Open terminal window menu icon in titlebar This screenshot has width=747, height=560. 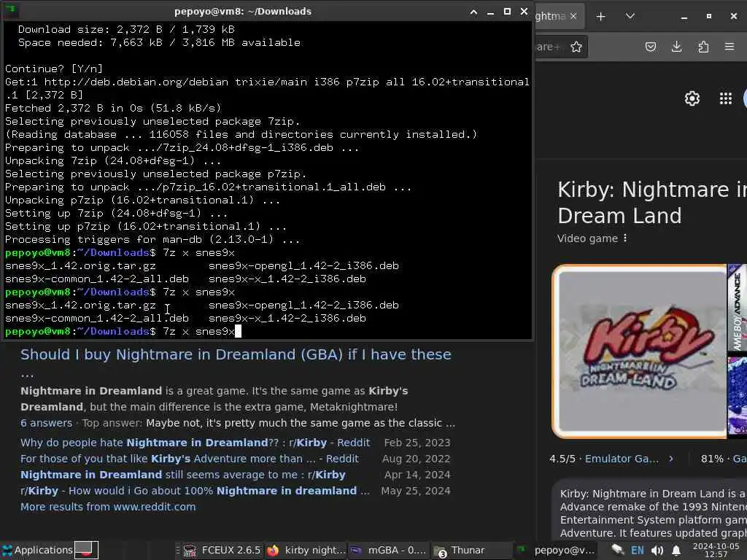(x=11, y=10)
